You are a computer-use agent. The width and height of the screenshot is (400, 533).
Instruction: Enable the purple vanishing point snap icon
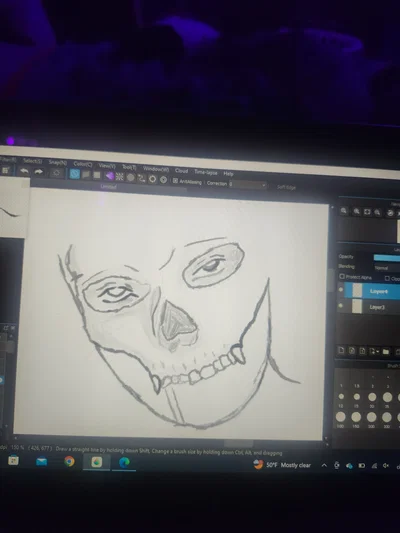pyautogui.click(x=109, y=176)
